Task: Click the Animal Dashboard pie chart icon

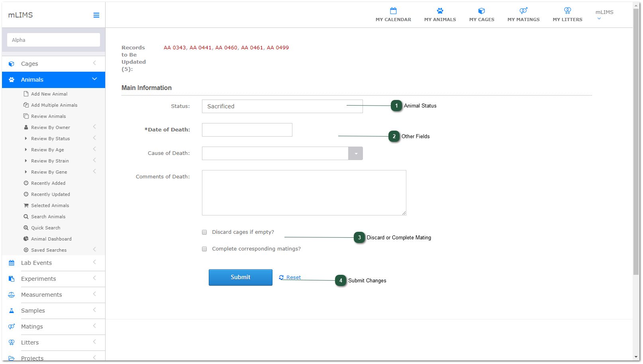Action: point(26,239)
